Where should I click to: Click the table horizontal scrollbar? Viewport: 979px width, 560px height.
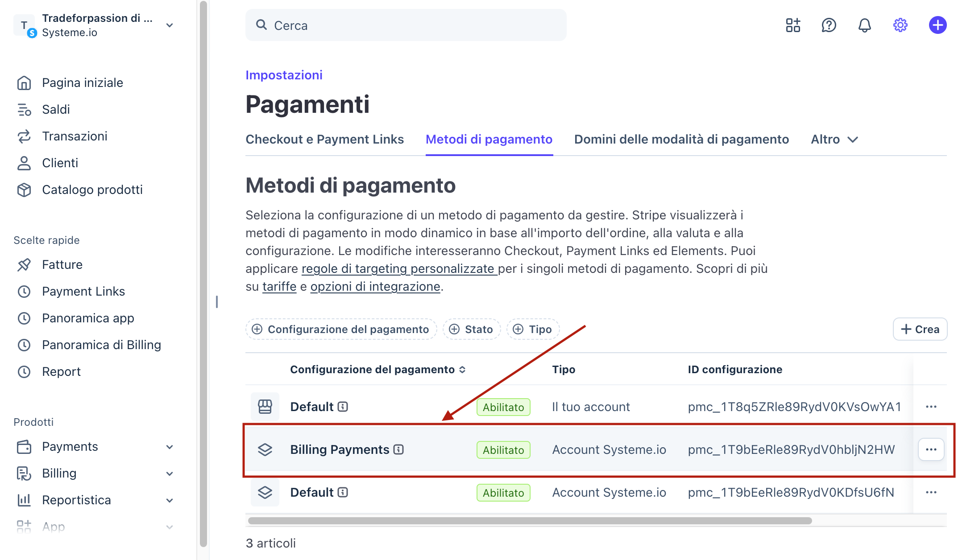pyautogui.click(x=530, y=521)
